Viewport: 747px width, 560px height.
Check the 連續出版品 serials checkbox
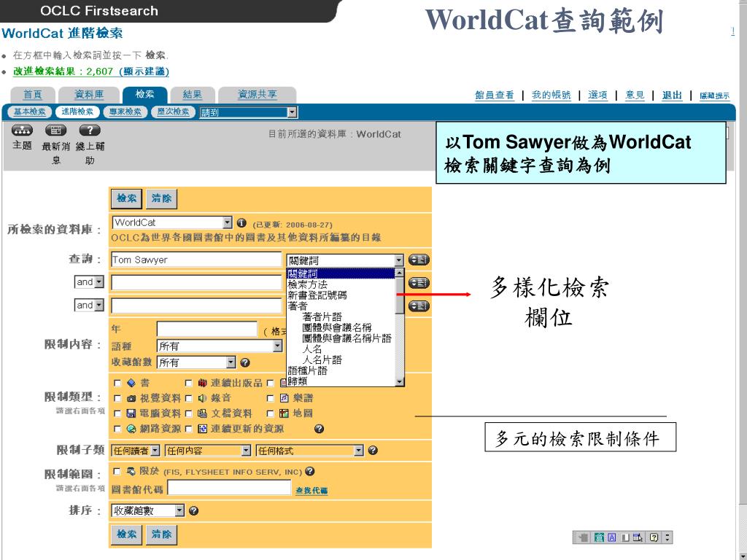188,383
